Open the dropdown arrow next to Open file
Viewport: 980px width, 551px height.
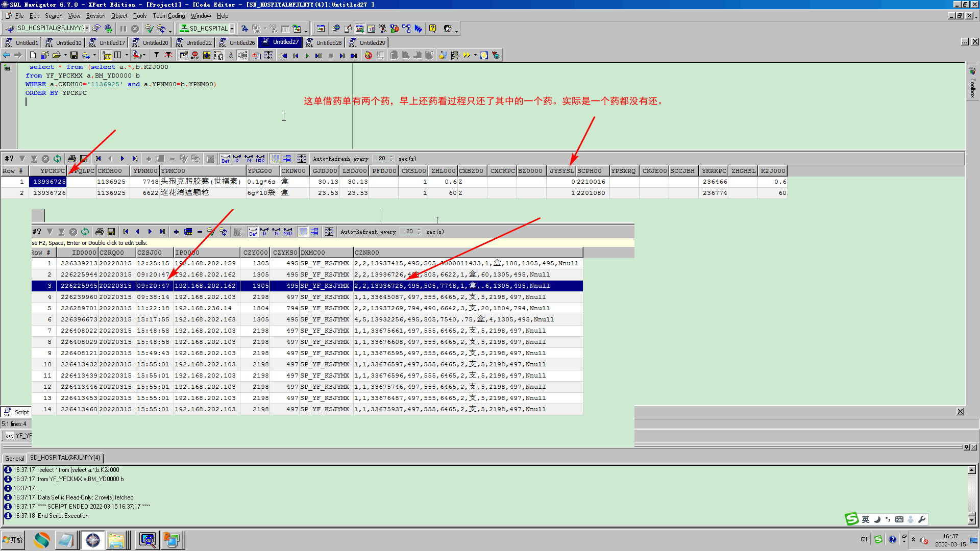click(65, 55)
